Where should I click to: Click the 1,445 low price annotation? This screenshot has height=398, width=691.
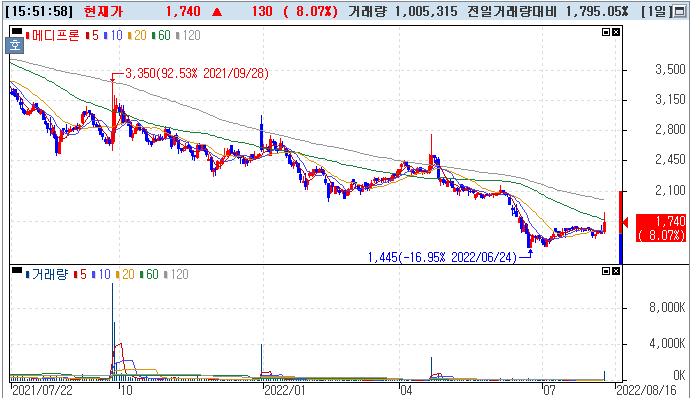pos(442,257)
